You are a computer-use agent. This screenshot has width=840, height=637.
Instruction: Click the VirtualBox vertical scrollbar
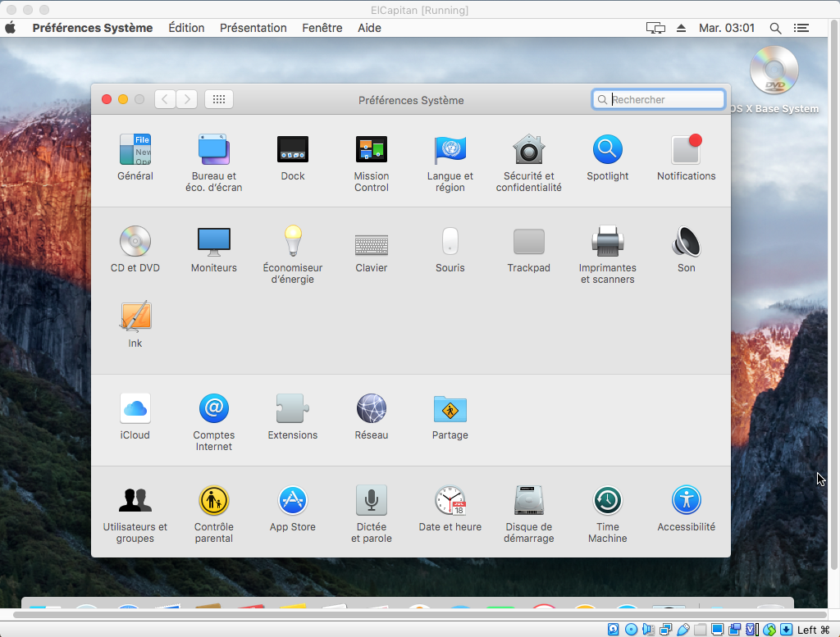pos(834,294)
